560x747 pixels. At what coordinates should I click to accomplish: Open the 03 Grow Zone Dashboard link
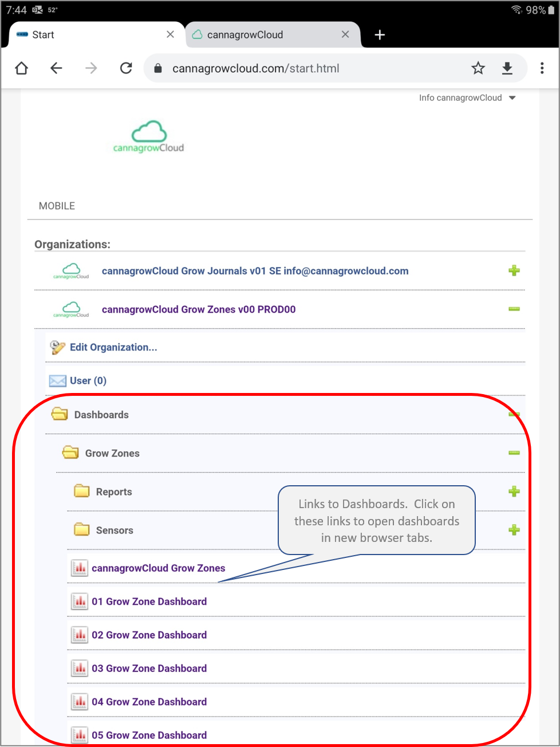(149, 669)
